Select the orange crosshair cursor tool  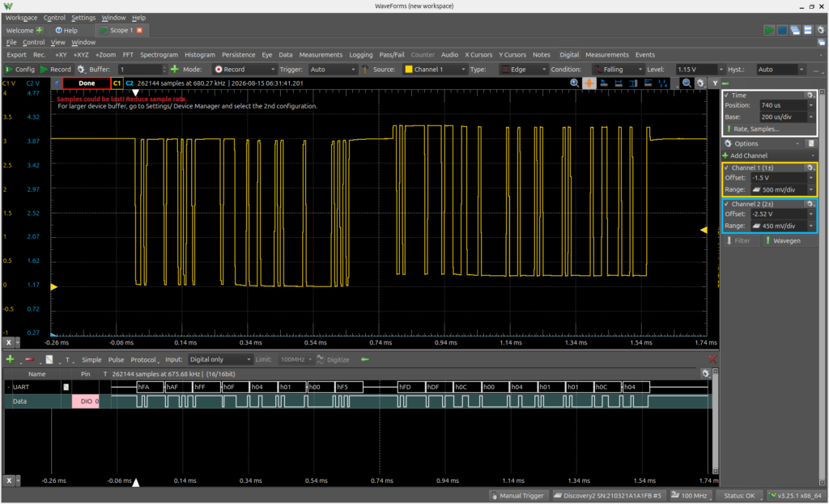pyautogui.click(x=589, y=83)
